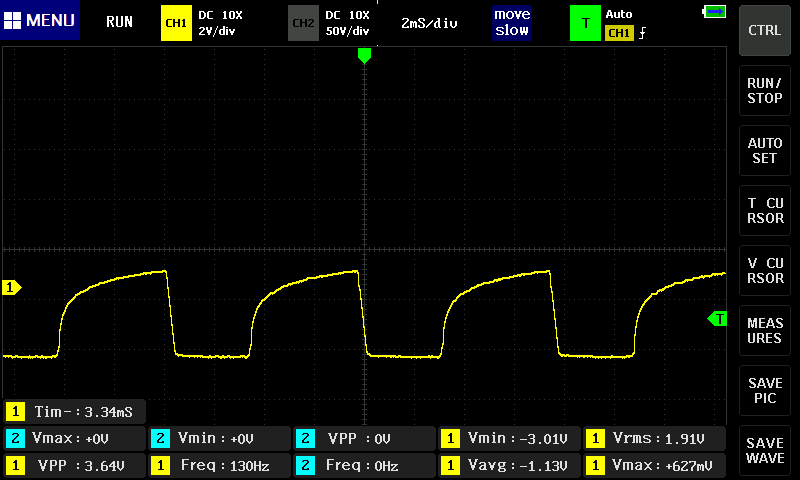800x480 pixels.
Task: Toggle RUN/STOP acquisition
Action: pyautogui.click(x=764, y=91)
